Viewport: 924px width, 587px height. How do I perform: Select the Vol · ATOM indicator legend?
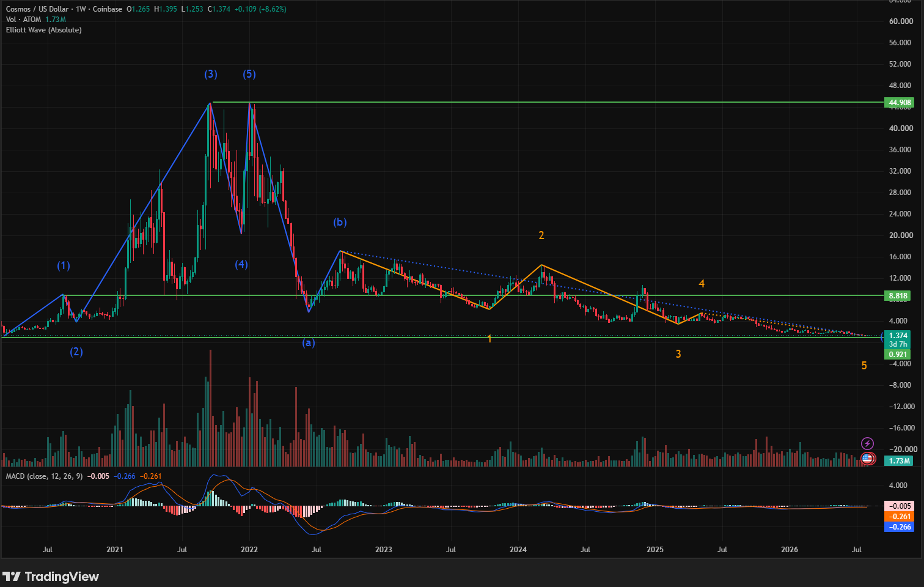coord(23,20)
